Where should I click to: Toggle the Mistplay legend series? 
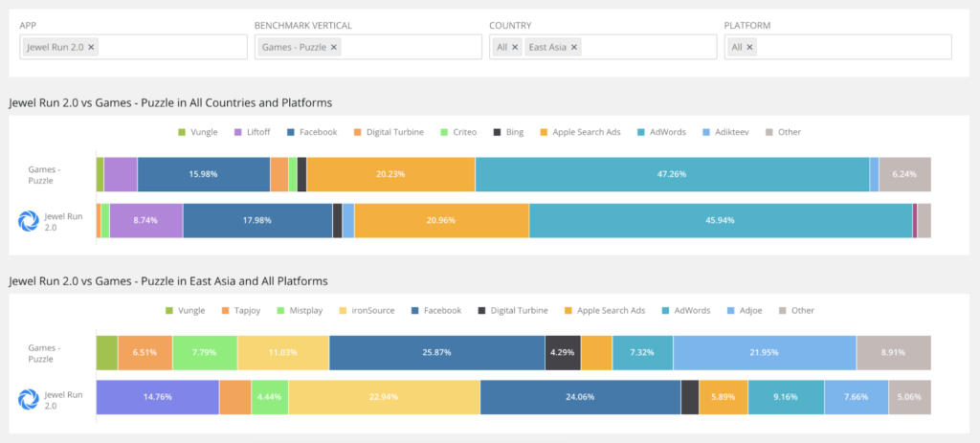(x=299, y=311)
